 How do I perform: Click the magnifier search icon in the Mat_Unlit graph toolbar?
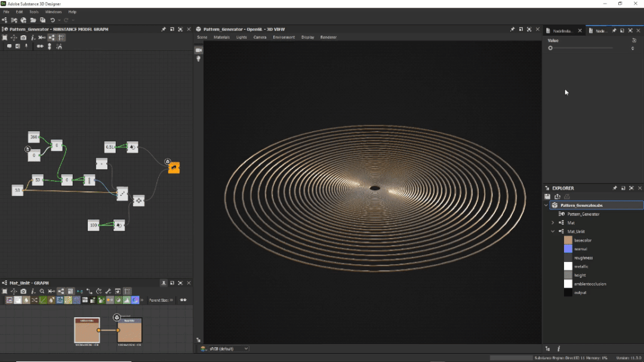pyautogui.click(x=42, y=292)
